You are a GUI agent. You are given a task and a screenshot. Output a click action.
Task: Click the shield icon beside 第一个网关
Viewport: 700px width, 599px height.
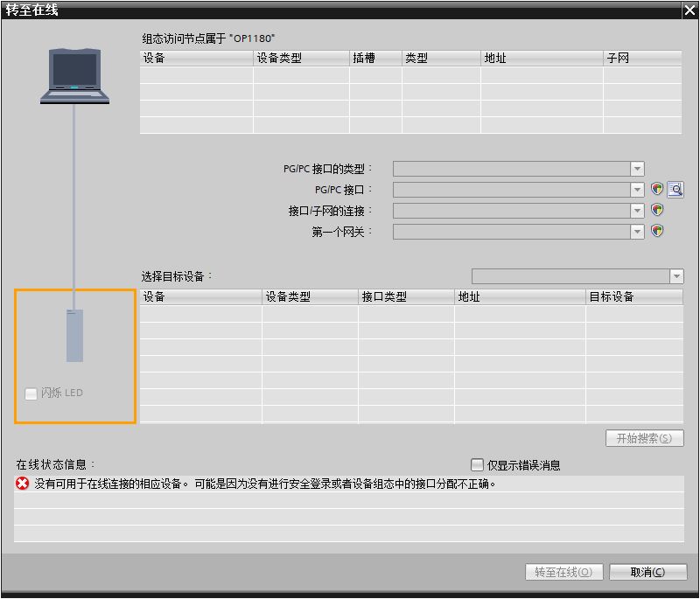(x=657, y=231)
